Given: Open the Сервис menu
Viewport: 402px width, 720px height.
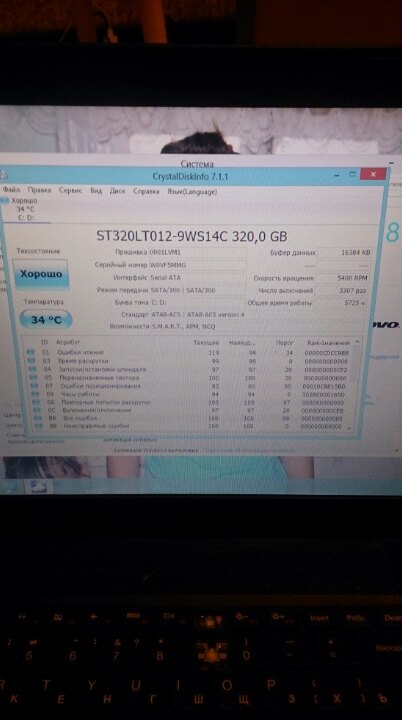Looking at the screenshot, I should [x=70, y=191].
